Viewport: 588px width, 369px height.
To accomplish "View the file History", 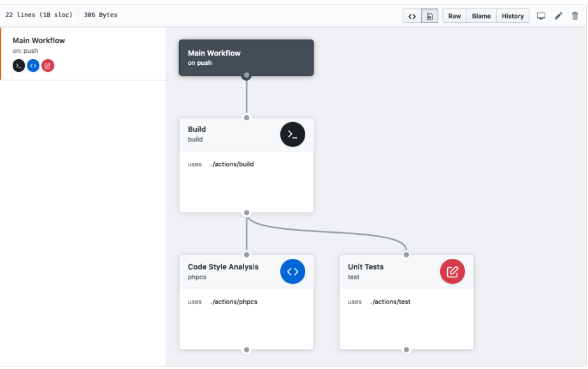I will click(512, 15).
